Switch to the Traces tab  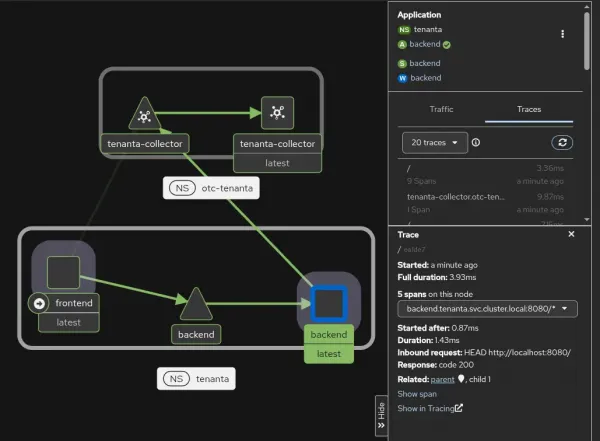[x=529, y=109]
